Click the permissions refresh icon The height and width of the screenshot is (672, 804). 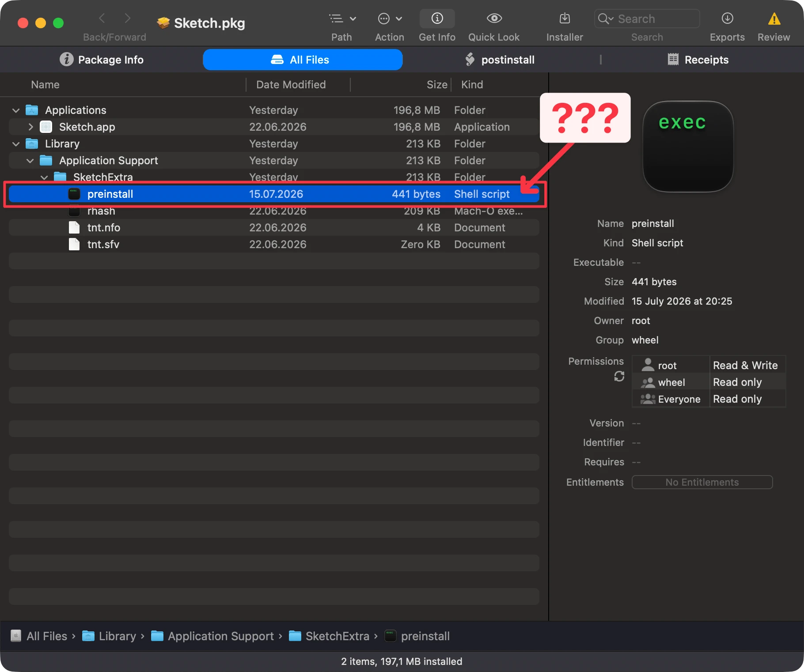point(619,376)
